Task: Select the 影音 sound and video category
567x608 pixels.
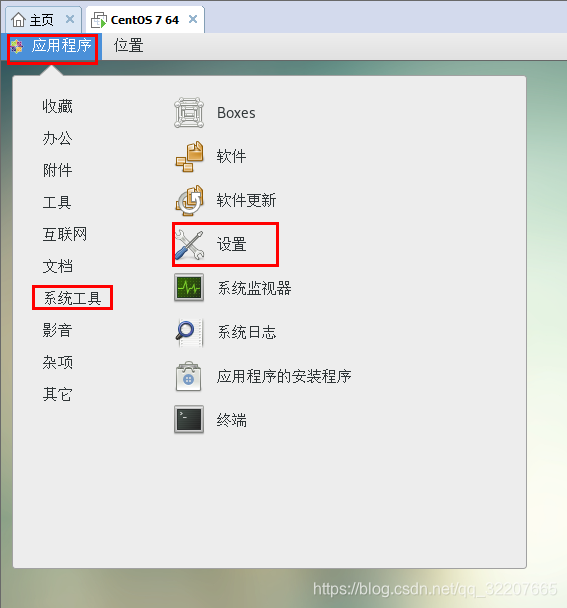Action: (57, 330)
